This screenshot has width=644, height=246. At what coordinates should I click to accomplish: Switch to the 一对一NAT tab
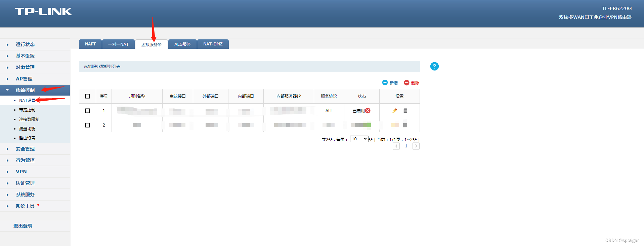(118, 44)
